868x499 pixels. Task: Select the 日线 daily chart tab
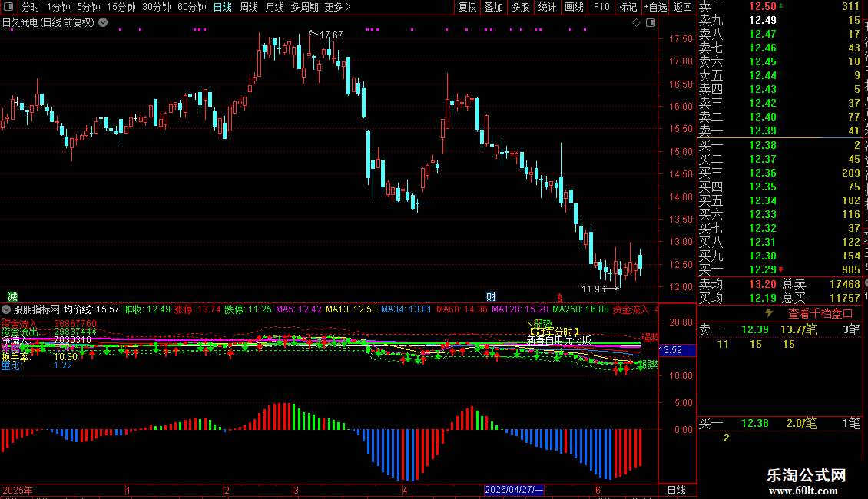click(223, 7)
